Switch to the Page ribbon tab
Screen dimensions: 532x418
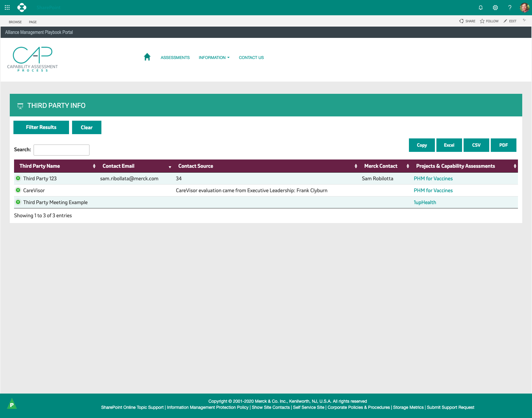point(33,22)
